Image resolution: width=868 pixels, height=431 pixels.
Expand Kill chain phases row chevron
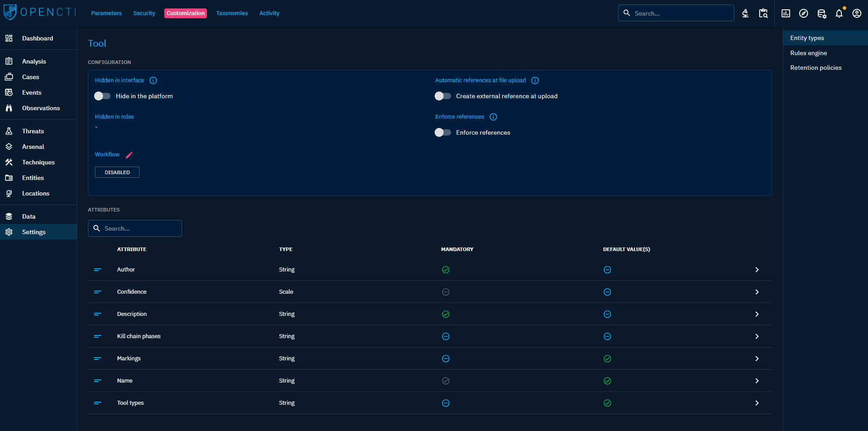pos(757,336)
